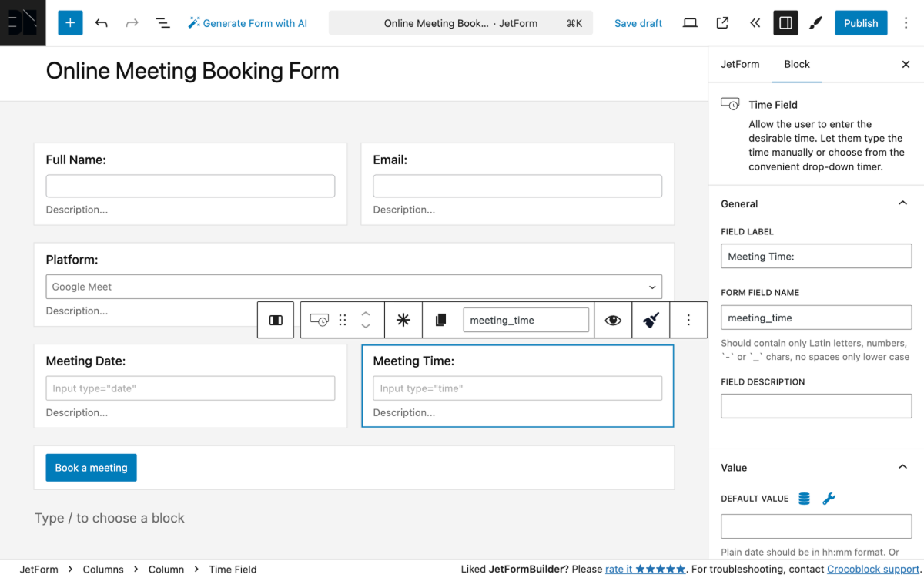This screenshot has width=924, height=578.
Task: Open the document overview list
Action: coord(162,23)
